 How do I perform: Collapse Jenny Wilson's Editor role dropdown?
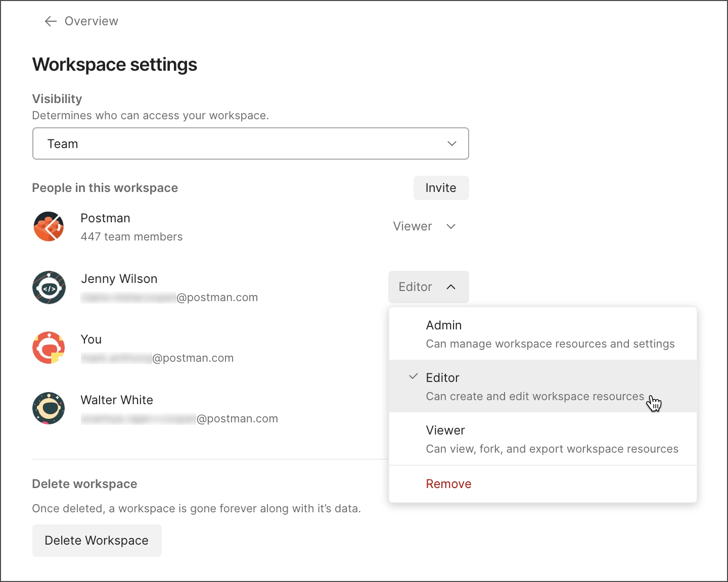point(429,287)
